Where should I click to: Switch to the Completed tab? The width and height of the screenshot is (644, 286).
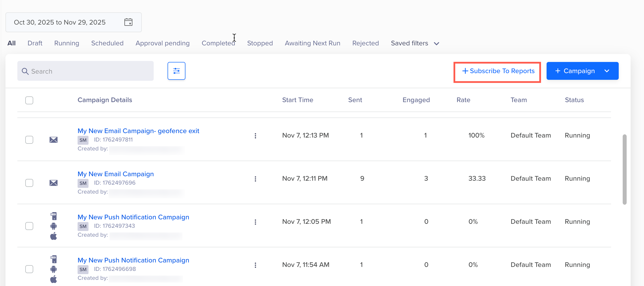[218, 43]
